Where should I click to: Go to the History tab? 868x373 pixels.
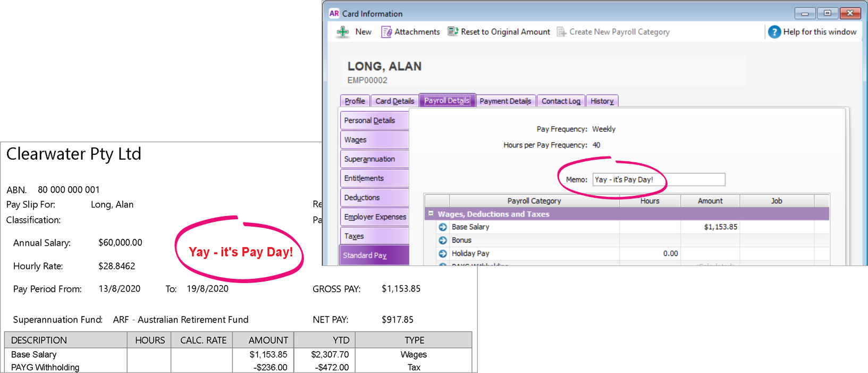(x=602, y=101)
